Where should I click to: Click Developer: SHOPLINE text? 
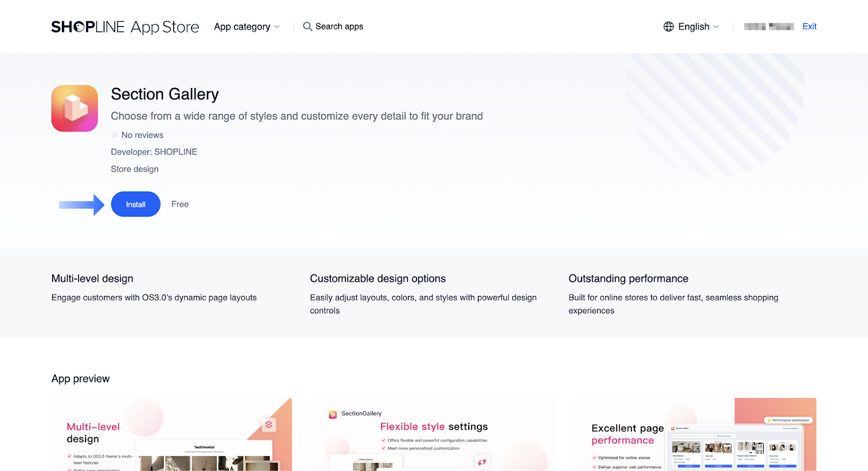tap(154, 152)
